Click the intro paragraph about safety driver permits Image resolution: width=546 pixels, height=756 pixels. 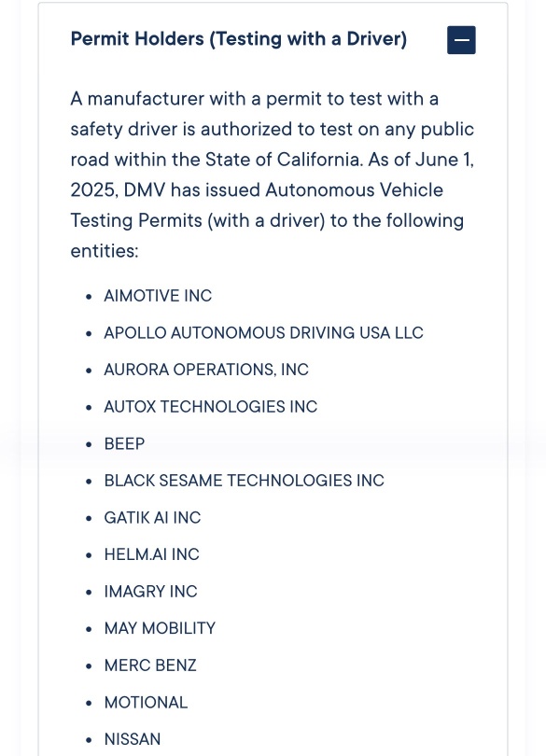point(273,175)
